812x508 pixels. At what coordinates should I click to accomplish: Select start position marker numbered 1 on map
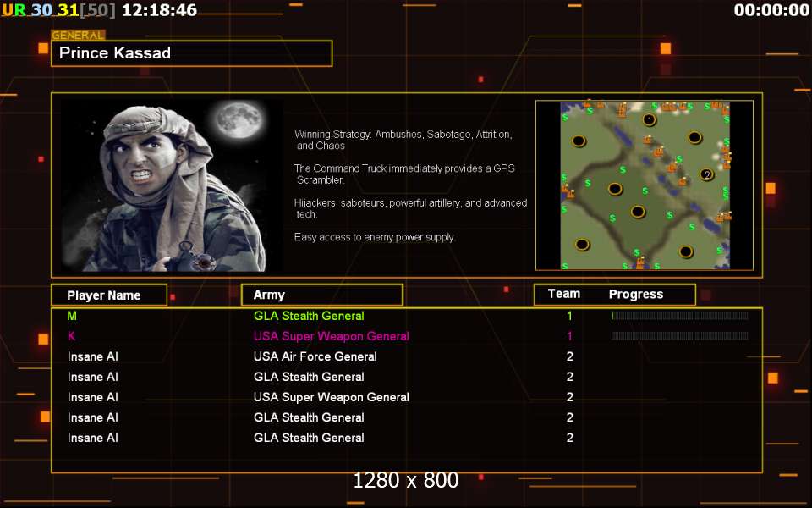(650, 120)
